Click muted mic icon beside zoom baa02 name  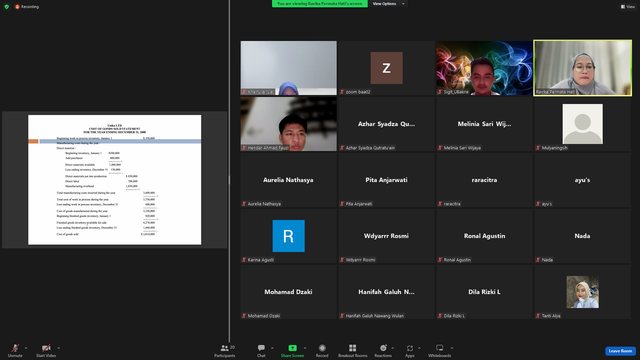point(342,92)
